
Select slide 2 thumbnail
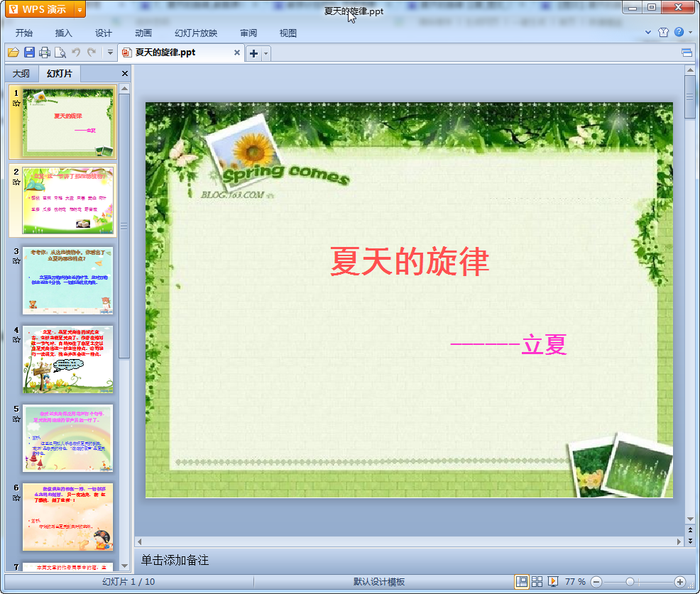pyautogui.click(x=68, y=200)
